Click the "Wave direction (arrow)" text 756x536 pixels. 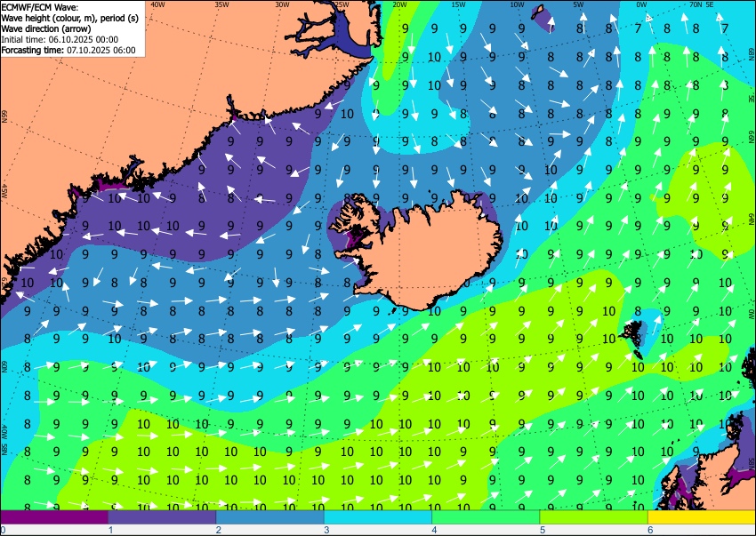(45, 29)
